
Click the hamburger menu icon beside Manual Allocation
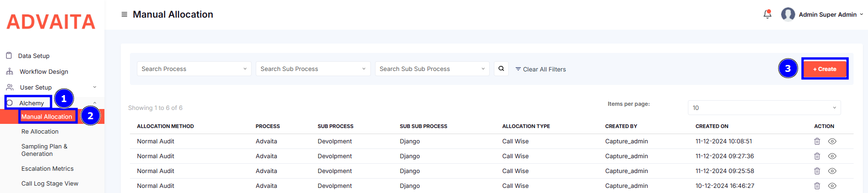[x=124, y=14]
